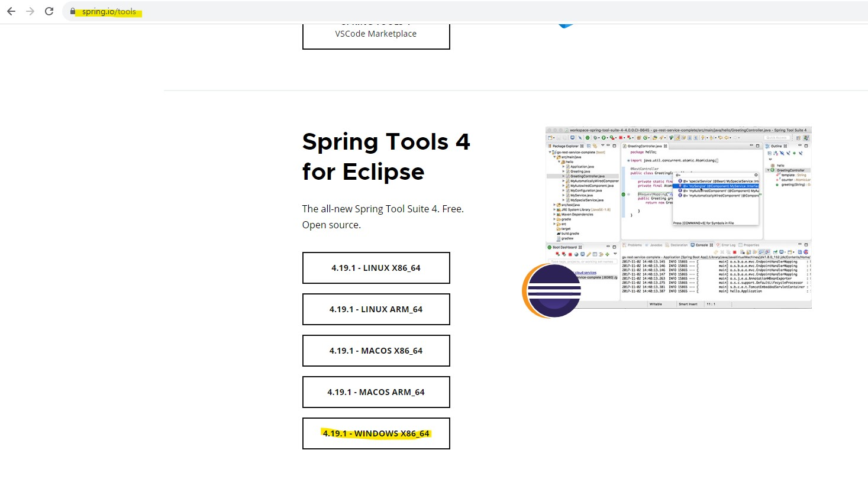868x479 pixels.
Task: Click the Eclipse logo icon
Action: click(x=552, y=290)
